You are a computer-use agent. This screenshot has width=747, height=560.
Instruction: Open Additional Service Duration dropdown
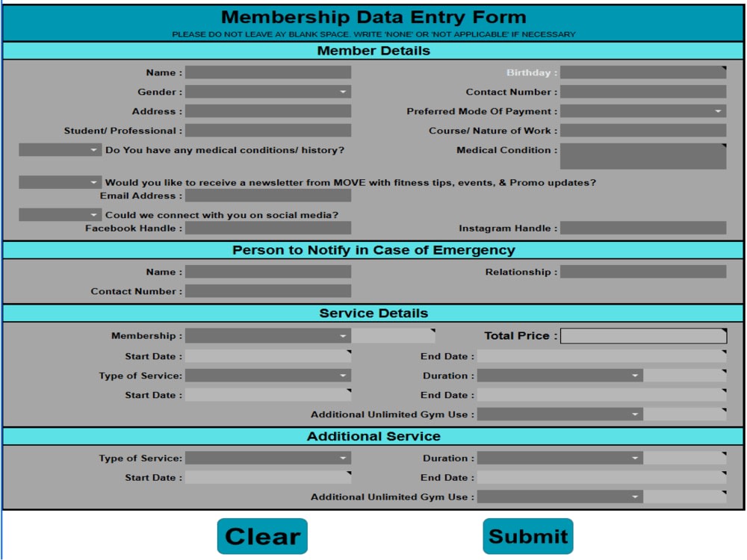coord(560,458)
